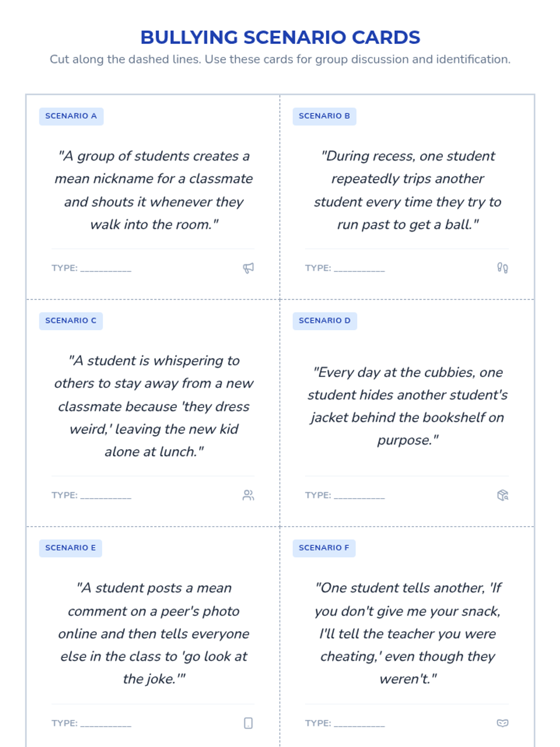
Task: Select the Scenario E label badge
Action: (x=70, y=548)
